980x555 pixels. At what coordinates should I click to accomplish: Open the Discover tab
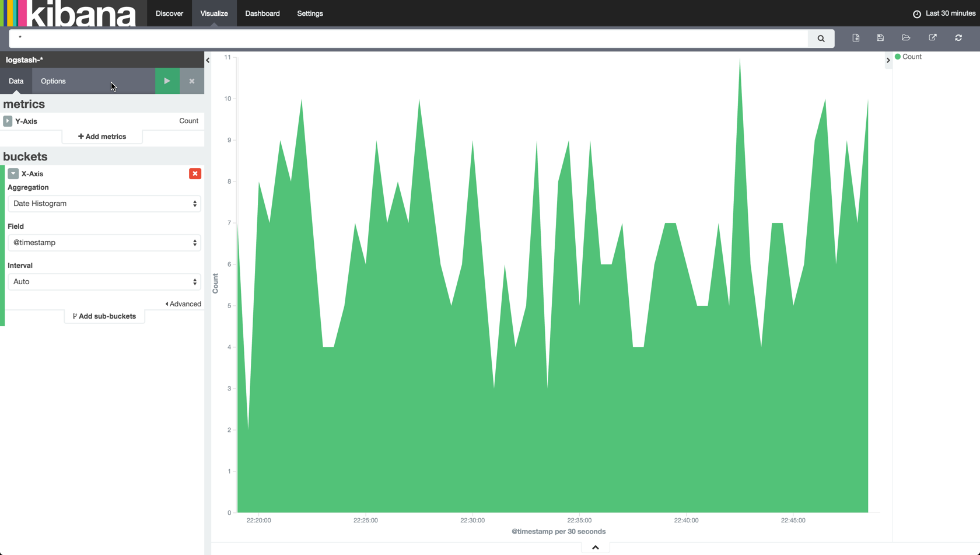[x=169, y=13]
